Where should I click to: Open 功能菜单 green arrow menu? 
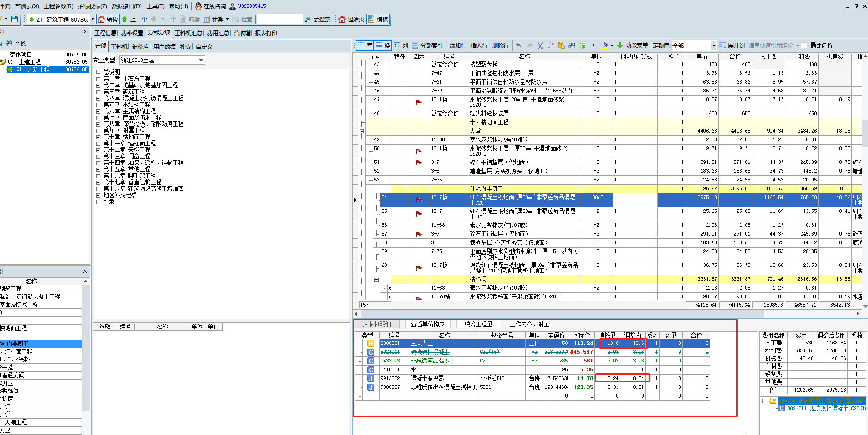coord(632,45)
